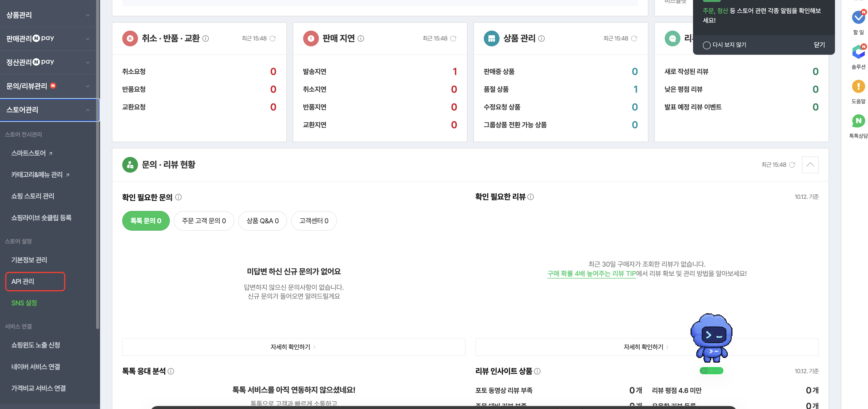Close the notification popup with 닫기
The height and width of the screenshot is (409, 868).
(x=819, y=45)
